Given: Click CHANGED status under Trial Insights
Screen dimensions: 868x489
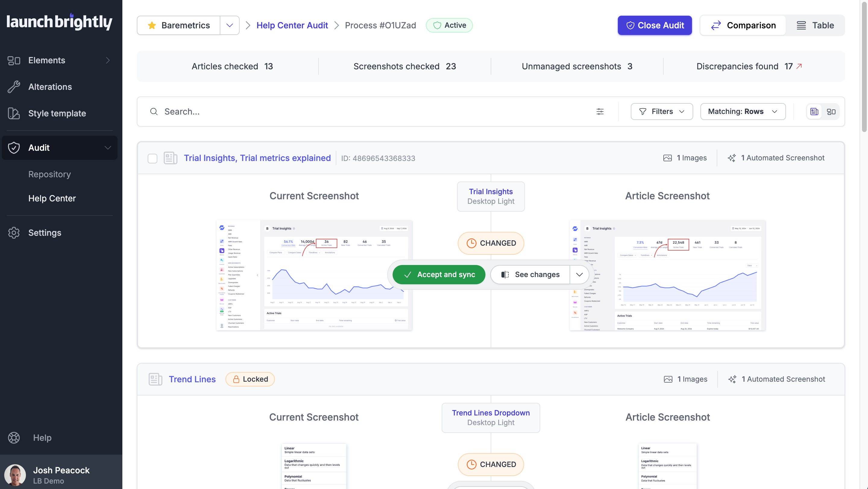Looking at the screenshot, I should [491, 243].
